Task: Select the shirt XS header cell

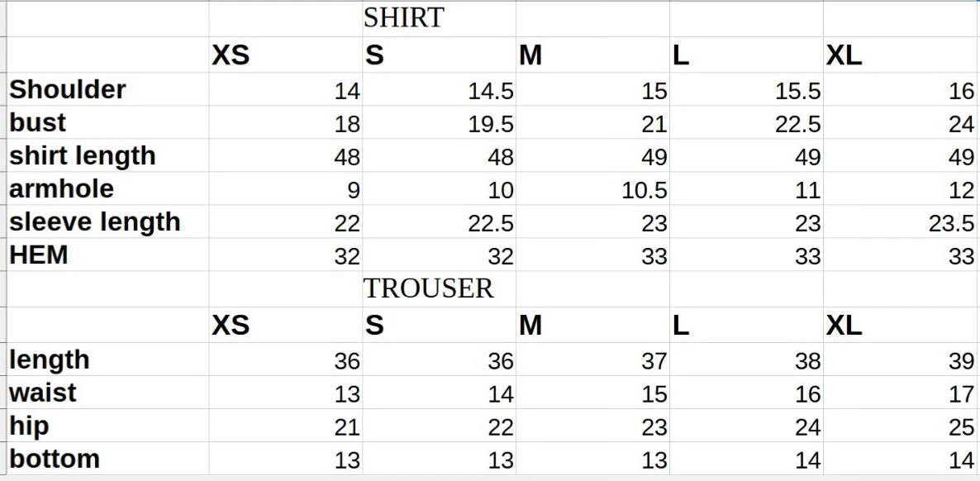Action: tap(286, 55)
